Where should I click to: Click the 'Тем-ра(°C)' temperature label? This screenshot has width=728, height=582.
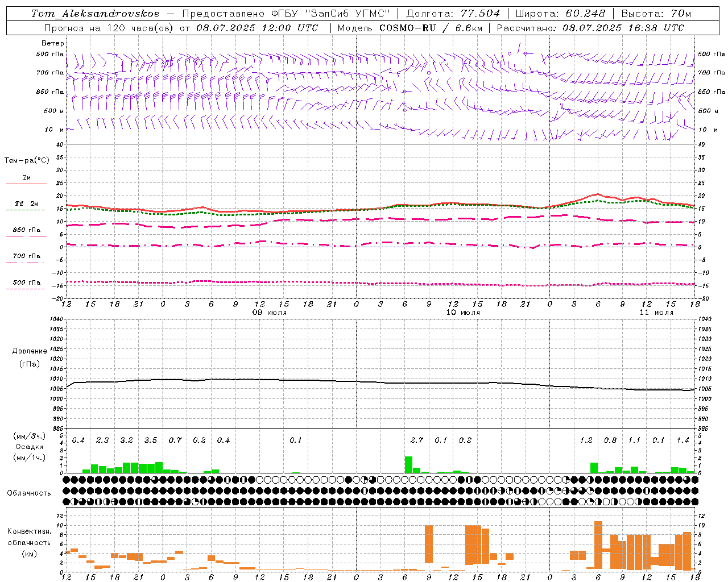[x=27, y=161]
